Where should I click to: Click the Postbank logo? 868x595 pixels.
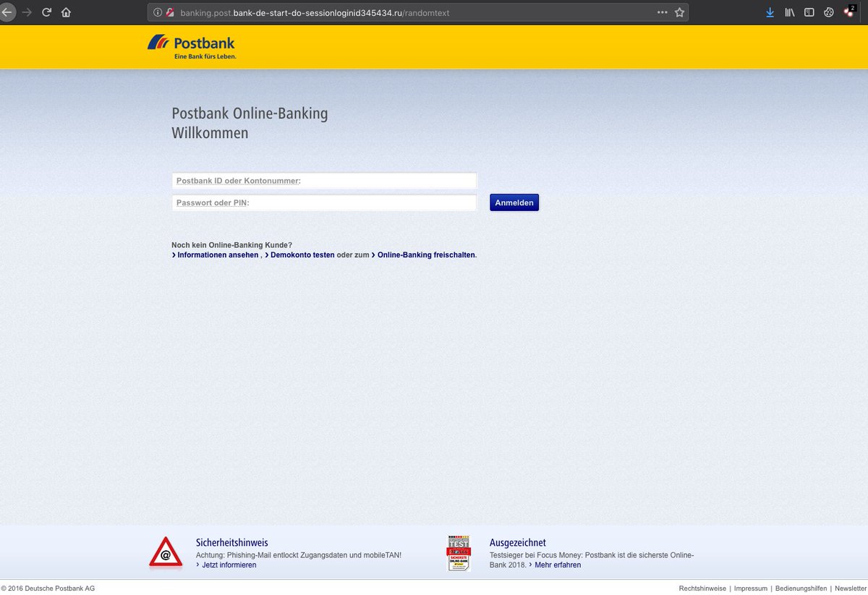(192, 47)
